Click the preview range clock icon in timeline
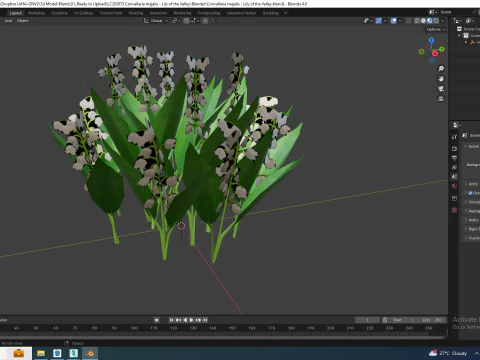 pos(385,320)
